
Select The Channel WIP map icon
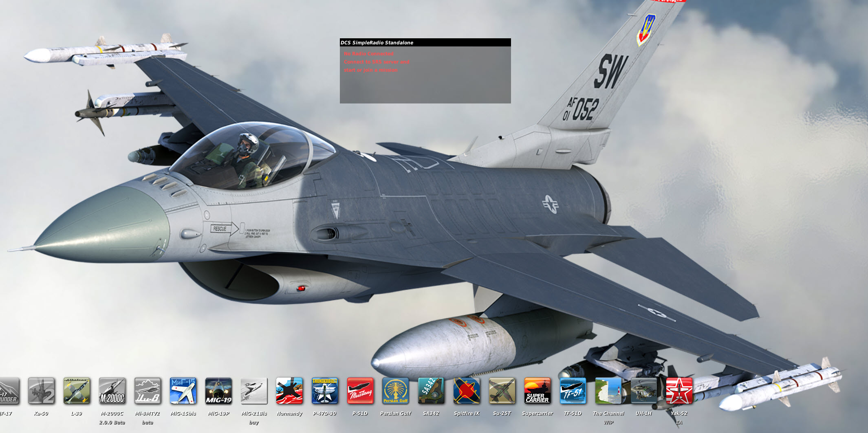point(608,391)
